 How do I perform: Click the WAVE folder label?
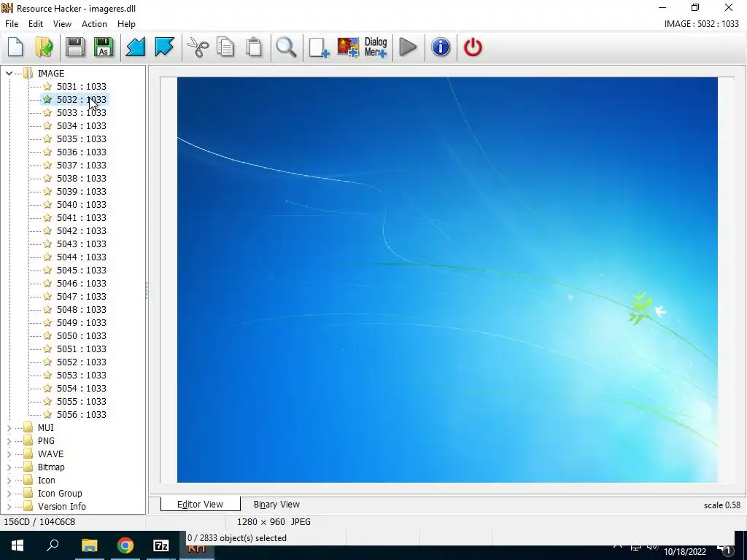[x=50, y=454]
